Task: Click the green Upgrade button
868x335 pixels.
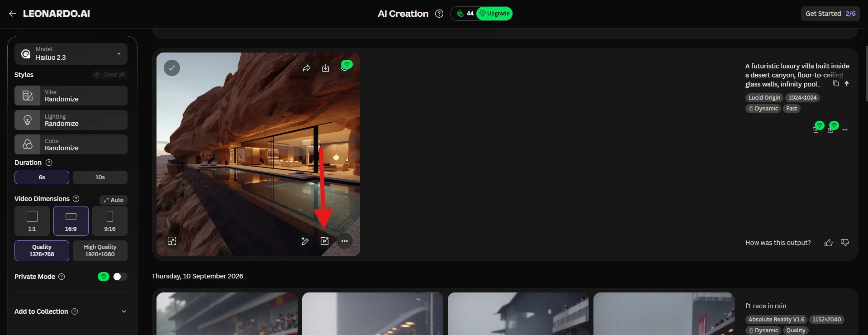Action: pyautogui.click(x=494, y=14)
